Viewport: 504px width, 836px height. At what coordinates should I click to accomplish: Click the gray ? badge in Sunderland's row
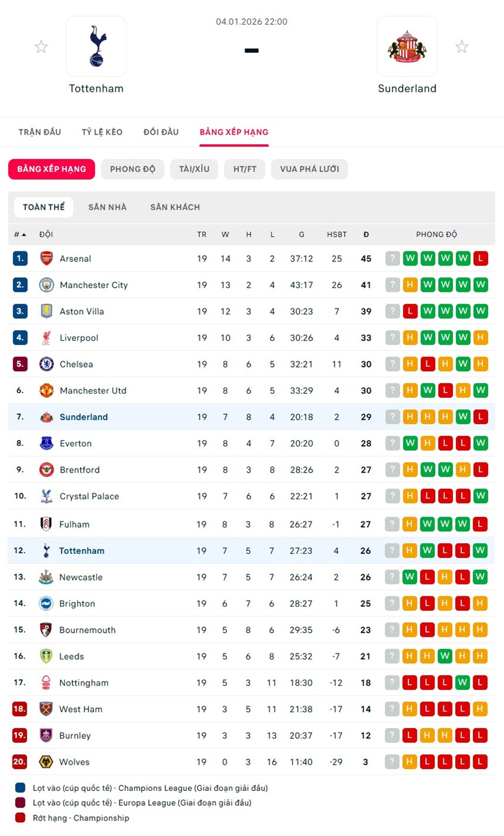(393, 417)
